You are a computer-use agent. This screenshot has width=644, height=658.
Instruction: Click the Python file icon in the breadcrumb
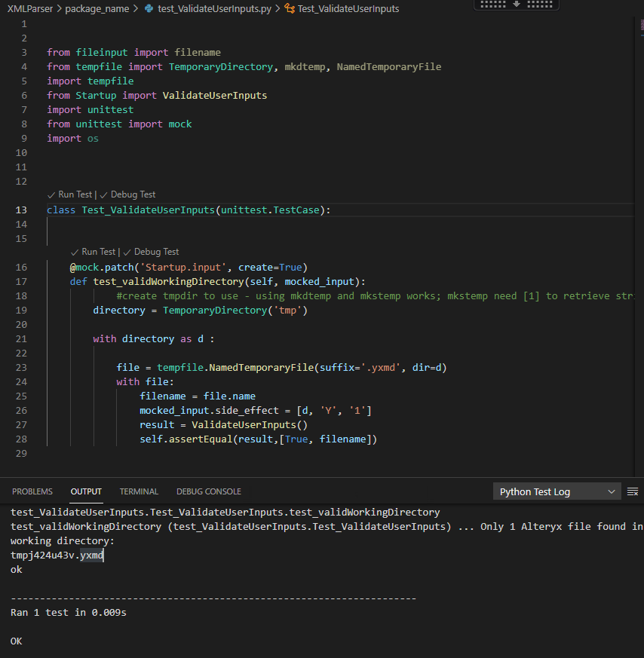coord(149,8)
